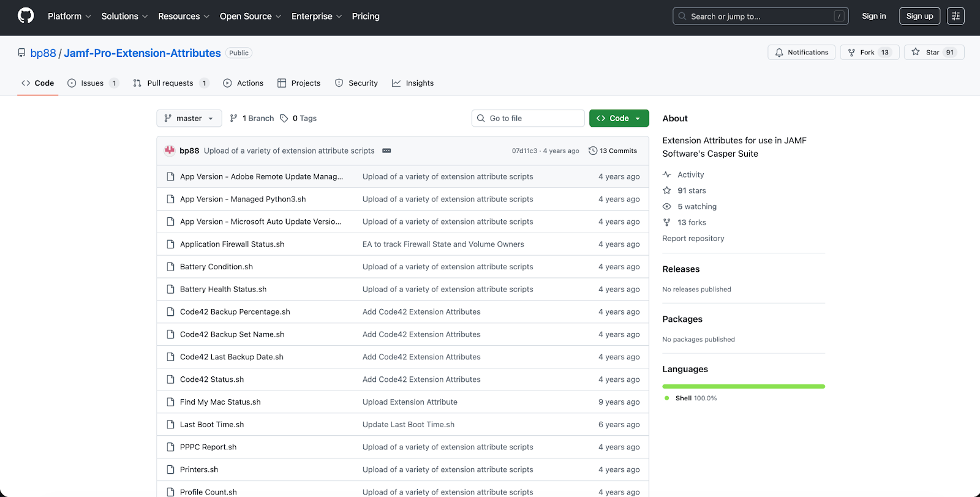This screenshot has height=497, width=980.
Task: Click the Go to file search field
Action: [x=528, y=119]
